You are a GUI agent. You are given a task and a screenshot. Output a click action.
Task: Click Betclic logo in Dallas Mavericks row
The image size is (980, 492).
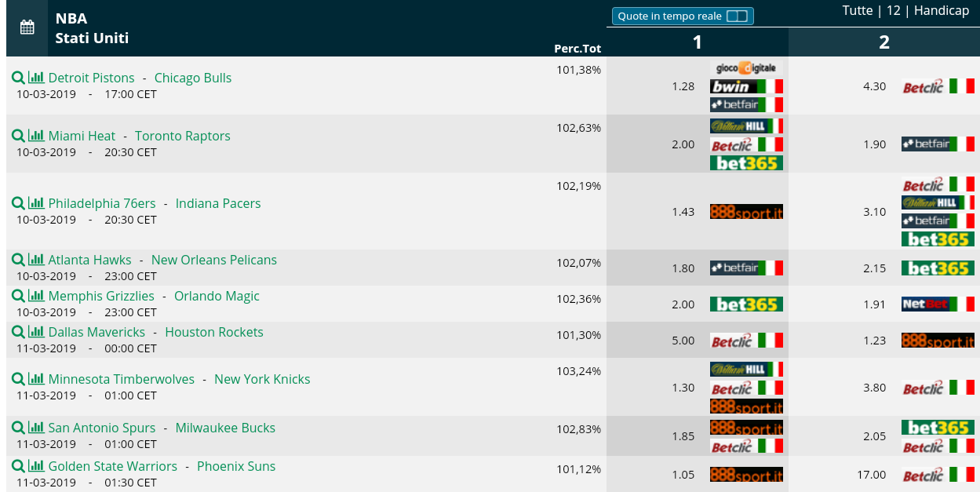[x=746, y=340]
